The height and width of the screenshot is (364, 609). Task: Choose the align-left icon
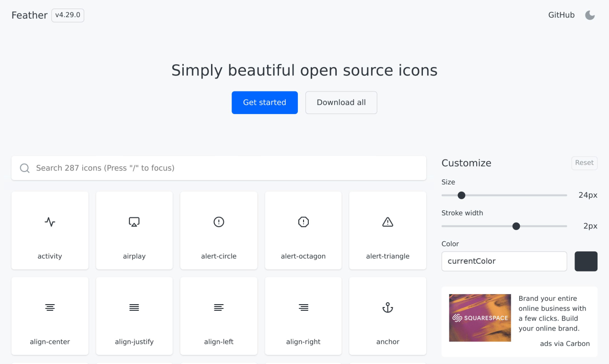(219, 307)
